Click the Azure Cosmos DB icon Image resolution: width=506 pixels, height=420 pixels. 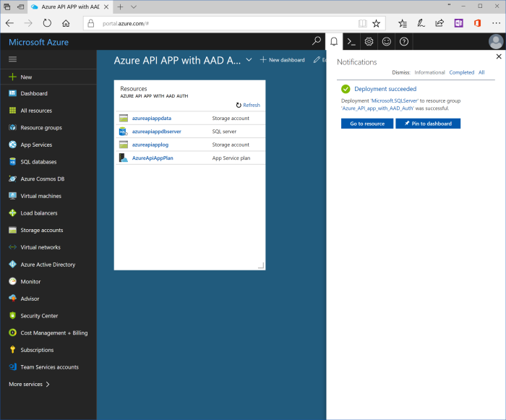point(12,179)
